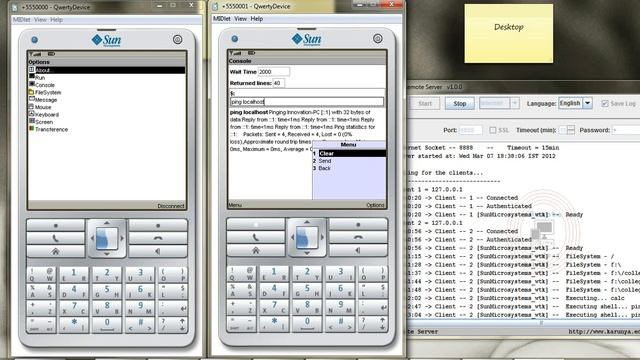Click the speaker key on left emulator
The width and height of the screenshot is (640, 360).
[158, 251]
